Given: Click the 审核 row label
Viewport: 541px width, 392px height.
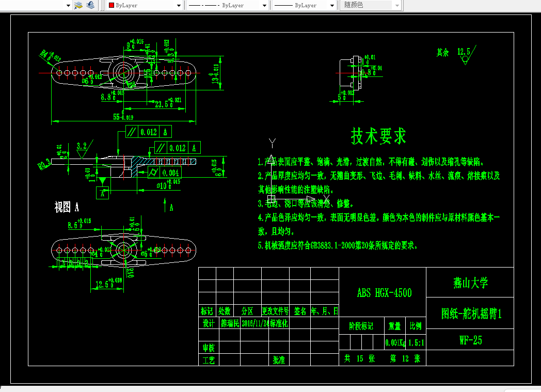Looking at the screenshot, I should tap(209, 348).
